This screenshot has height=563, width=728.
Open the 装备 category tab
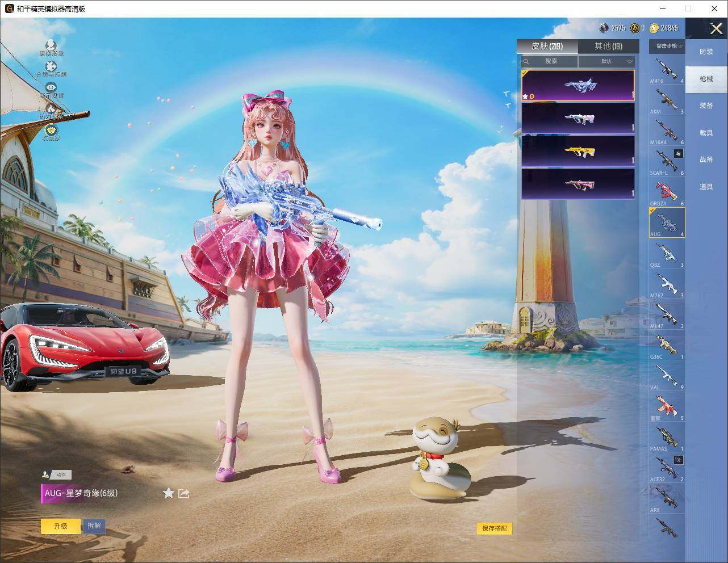point(706,106)
